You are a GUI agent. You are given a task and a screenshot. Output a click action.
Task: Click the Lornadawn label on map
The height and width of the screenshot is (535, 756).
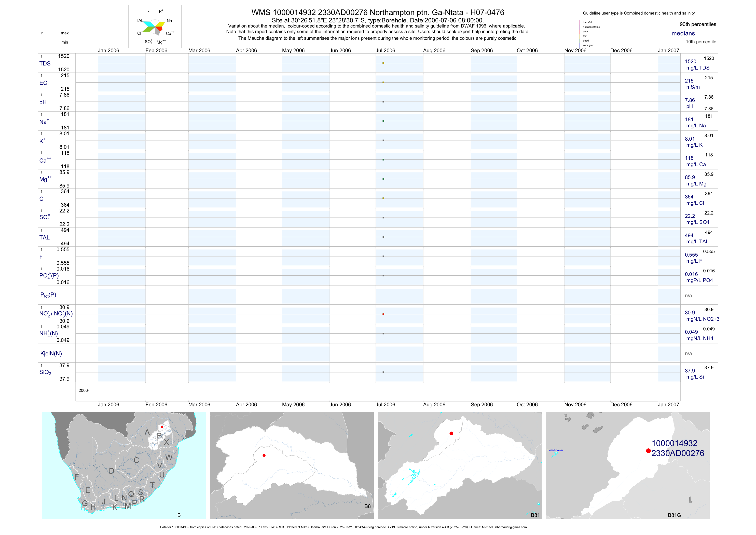(x=555, y=450)
